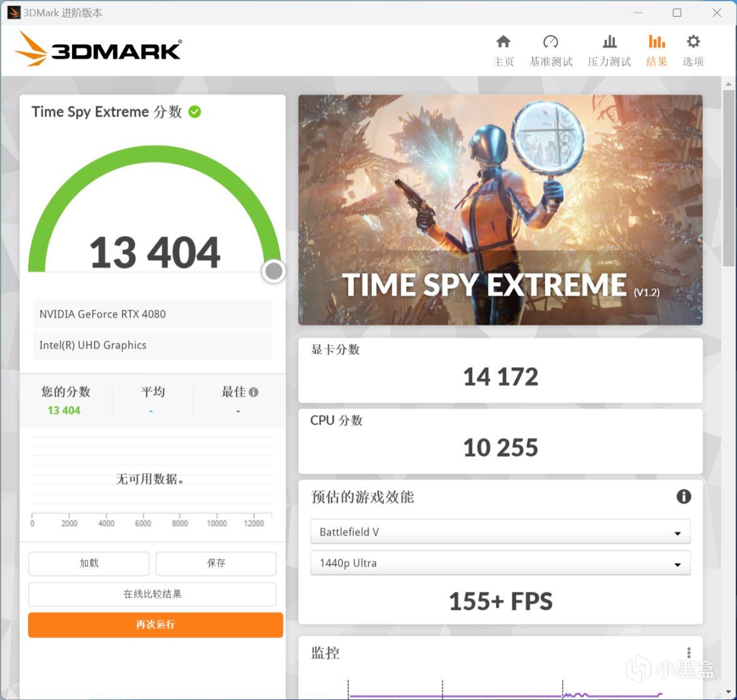Click the 加载 (Load) button
Viewport: 737px width, 700px height.
pos(89,563)
